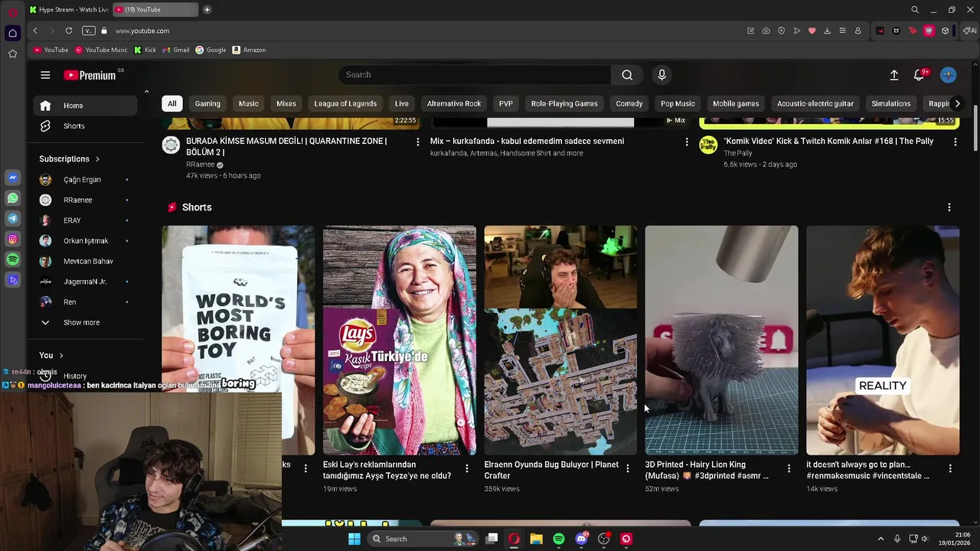Open Telegram in Opera sidebar
Viewport: 980px width, 551px height.
coord(12,219)
